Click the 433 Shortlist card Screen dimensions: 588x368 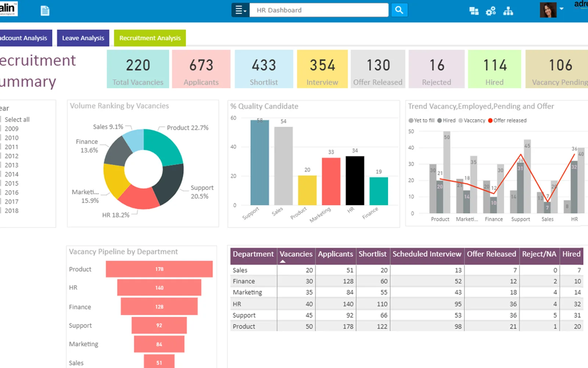(264, 69)
